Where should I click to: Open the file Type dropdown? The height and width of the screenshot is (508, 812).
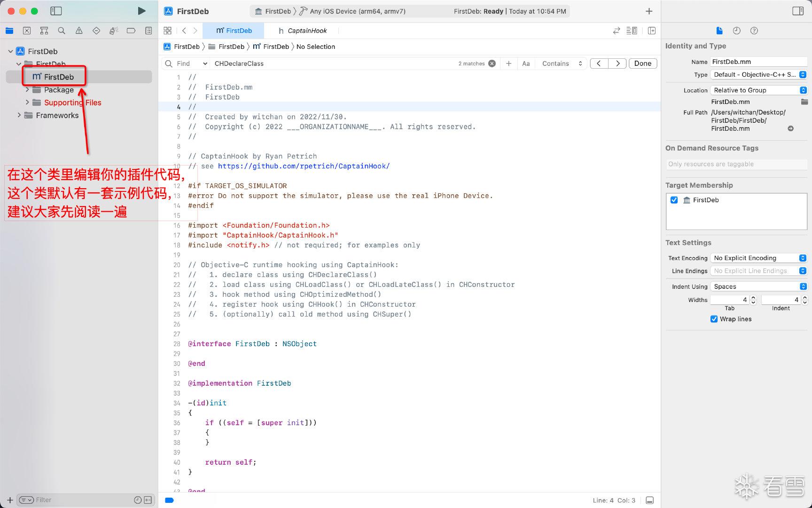click(x=758, y=74)
